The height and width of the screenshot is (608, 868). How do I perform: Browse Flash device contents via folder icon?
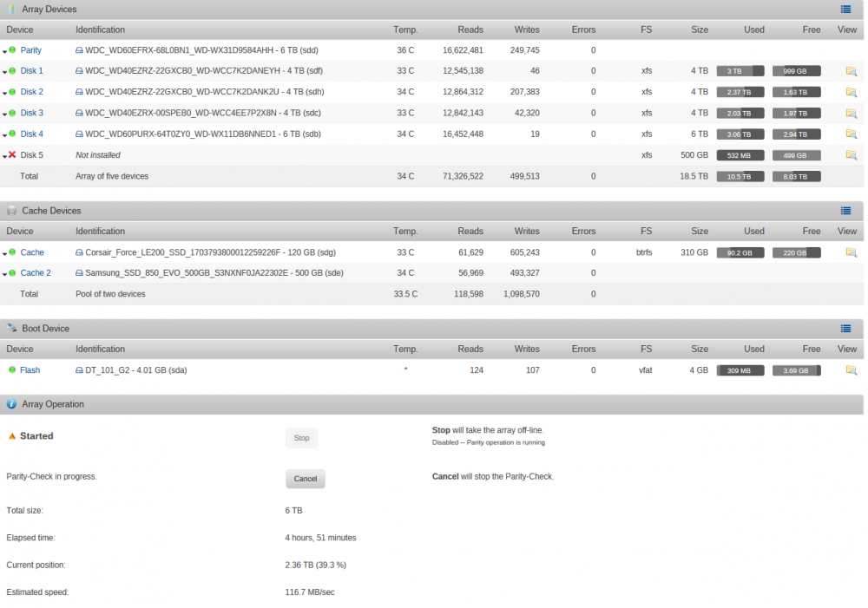[x=851, y=370]
